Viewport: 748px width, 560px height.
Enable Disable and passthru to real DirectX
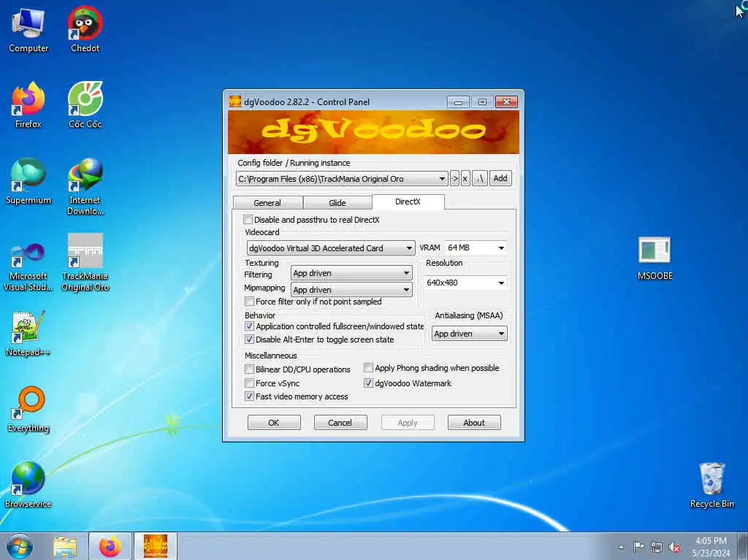point(248,220)
